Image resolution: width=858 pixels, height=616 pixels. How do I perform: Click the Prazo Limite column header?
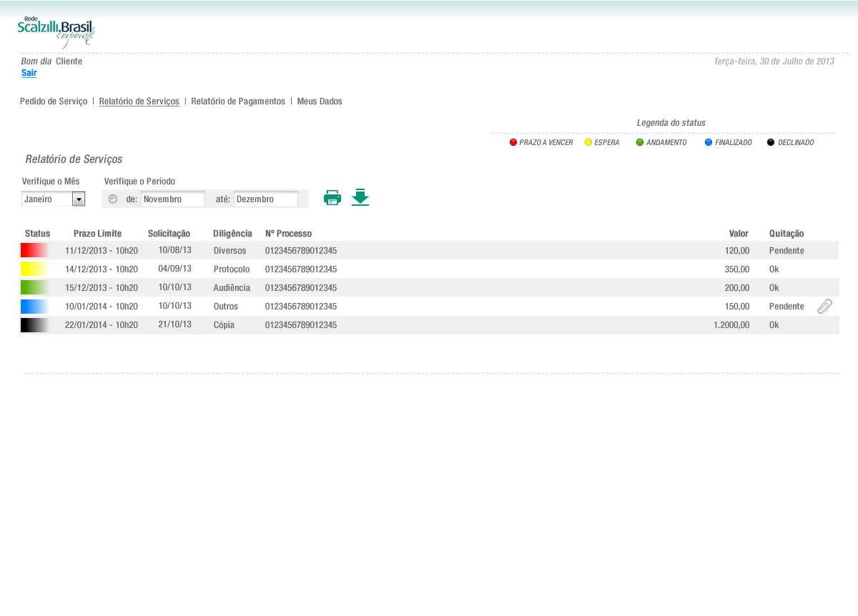pyautogui.click(x=97, y=234)
